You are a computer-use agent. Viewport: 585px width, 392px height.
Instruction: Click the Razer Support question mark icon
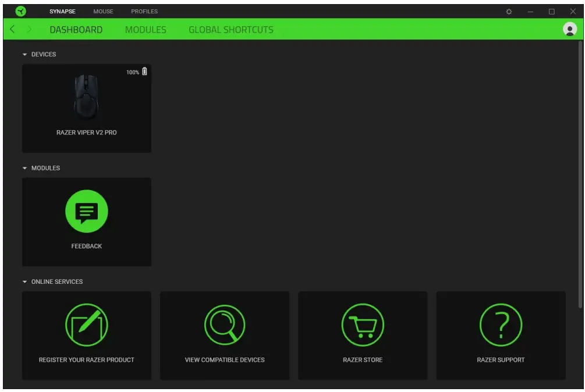tap(501, 325)
